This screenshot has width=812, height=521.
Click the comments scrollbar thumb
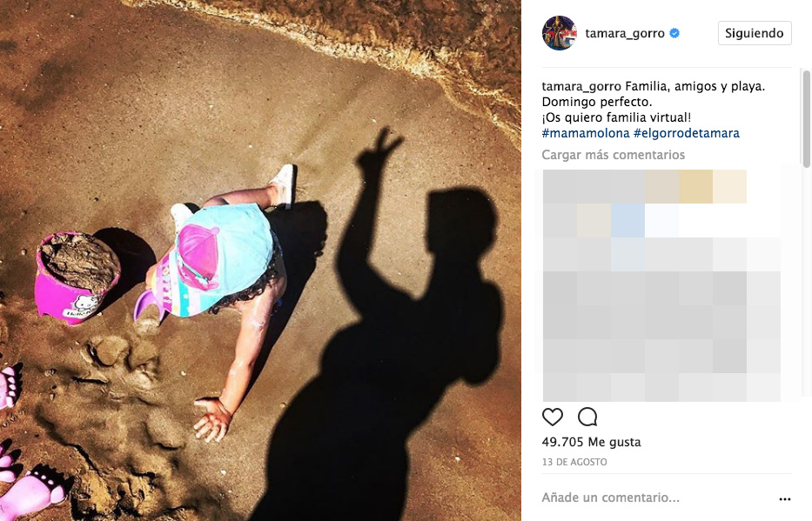click(x=806, y=119)
